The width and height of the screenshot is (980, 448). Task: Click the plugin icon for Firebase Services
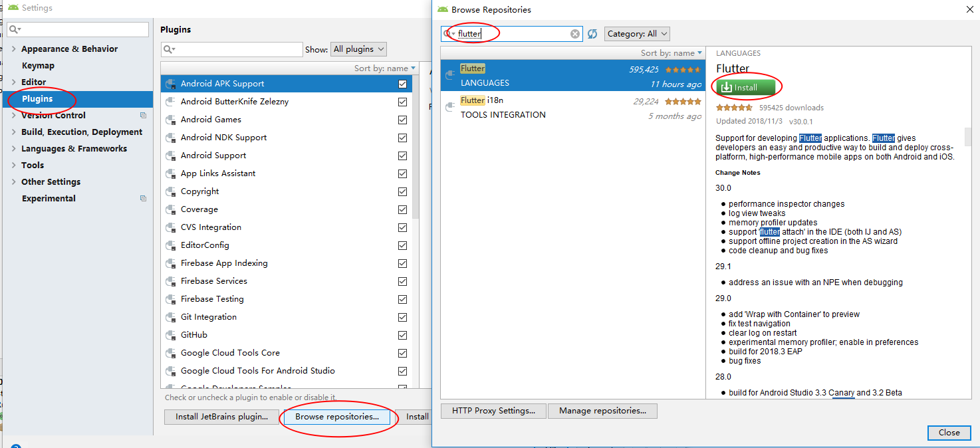click(171, 281)
